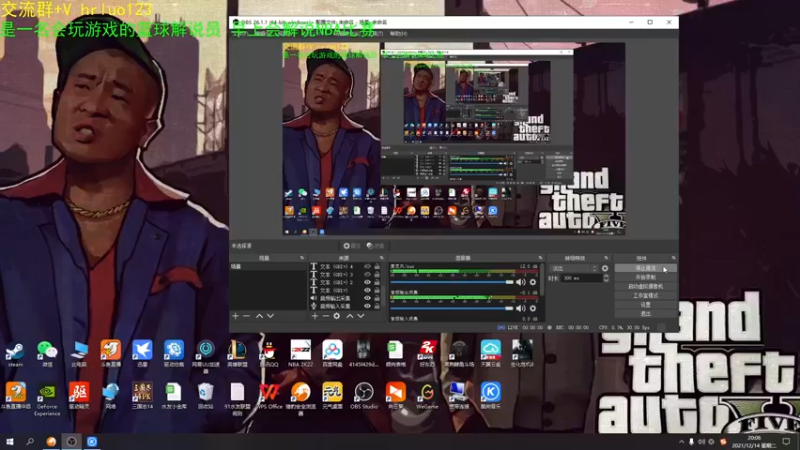Toggle visibility of 音频输出采集 source
This screenshot has width=800, height=450.
(x=367, y=298)
